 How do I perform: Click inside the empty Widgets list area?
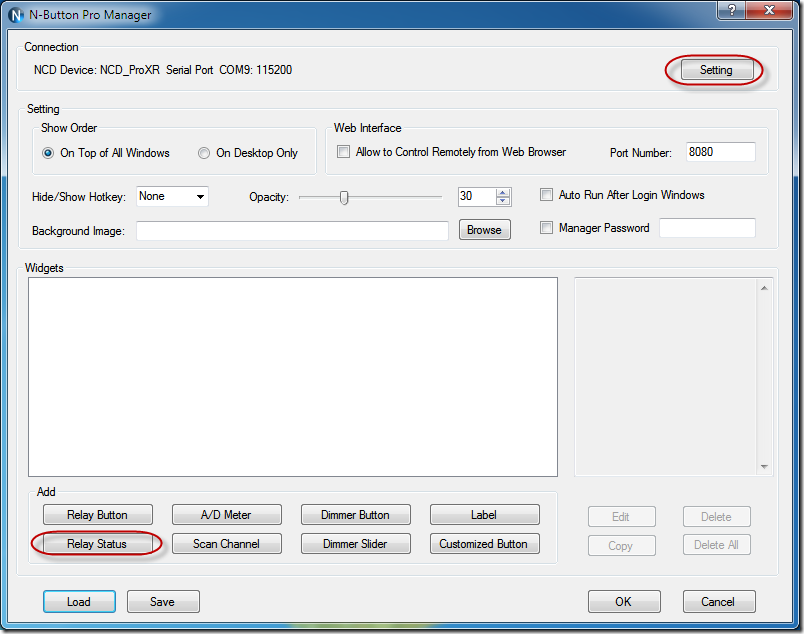[x=293, y=377]
